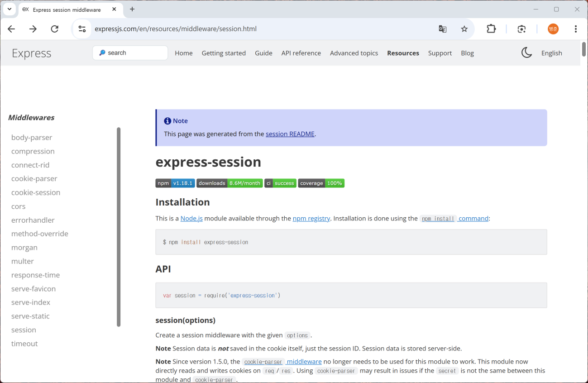
Task: Reload the current page
Action: pos(55,29)
